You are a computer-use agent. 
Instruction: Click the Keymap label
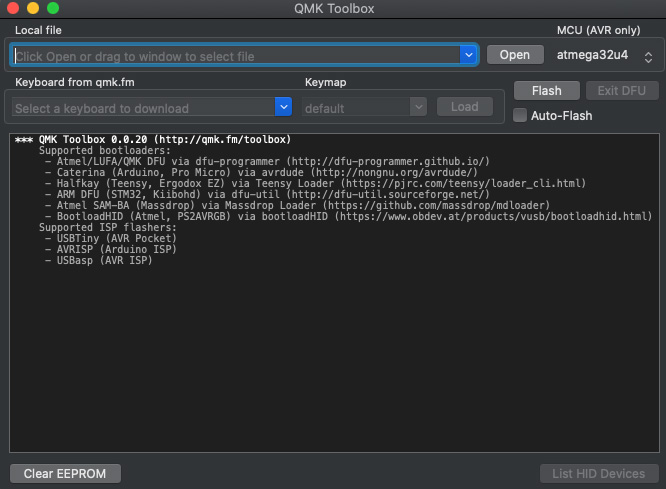click(x=325, y=82)
